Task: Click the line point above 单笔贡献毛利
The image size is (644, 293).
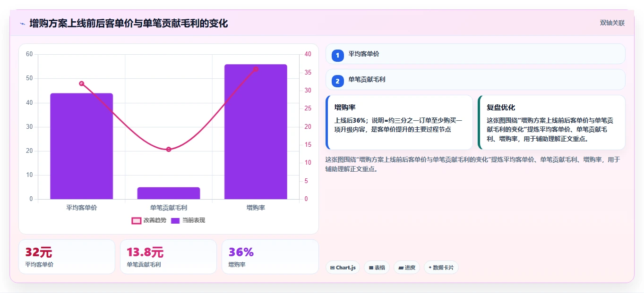Action: [169, 149]
